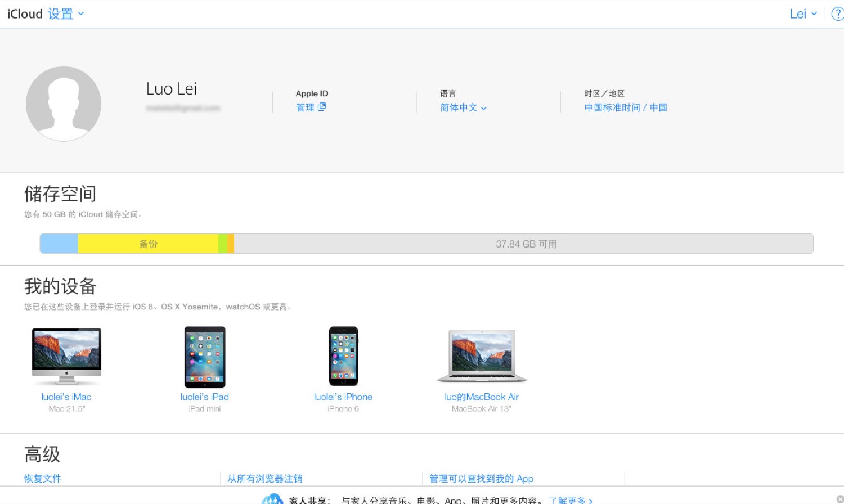Viewport: 844px width, 504px height.
Task: Click the iMac device icon
Action: (x=66, y=355)
